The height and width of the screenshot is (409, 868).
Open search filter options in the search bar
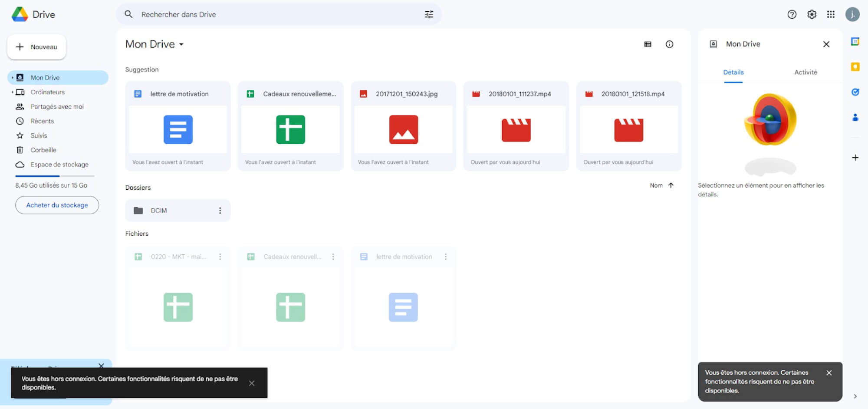point(429,14)
